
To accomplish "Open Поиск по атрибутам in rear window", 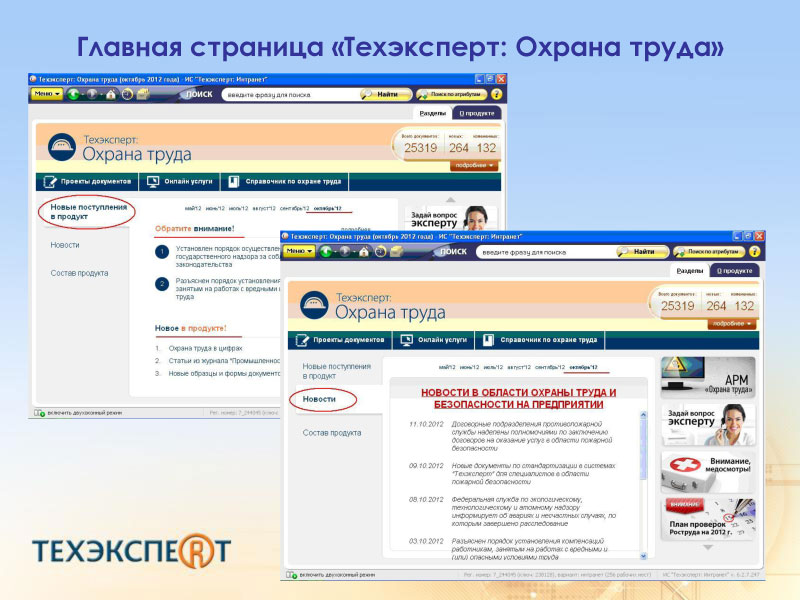I will (x=451, y=94).
